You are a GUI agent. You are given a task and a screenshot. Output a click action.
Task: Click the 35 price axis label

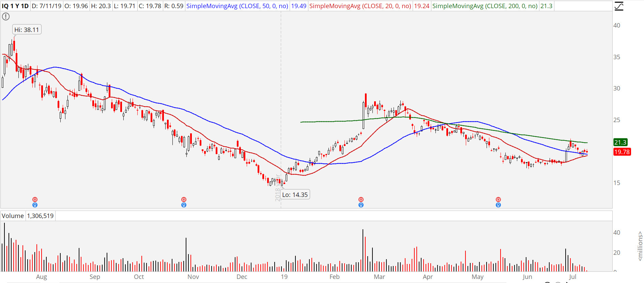pos(617,57)
